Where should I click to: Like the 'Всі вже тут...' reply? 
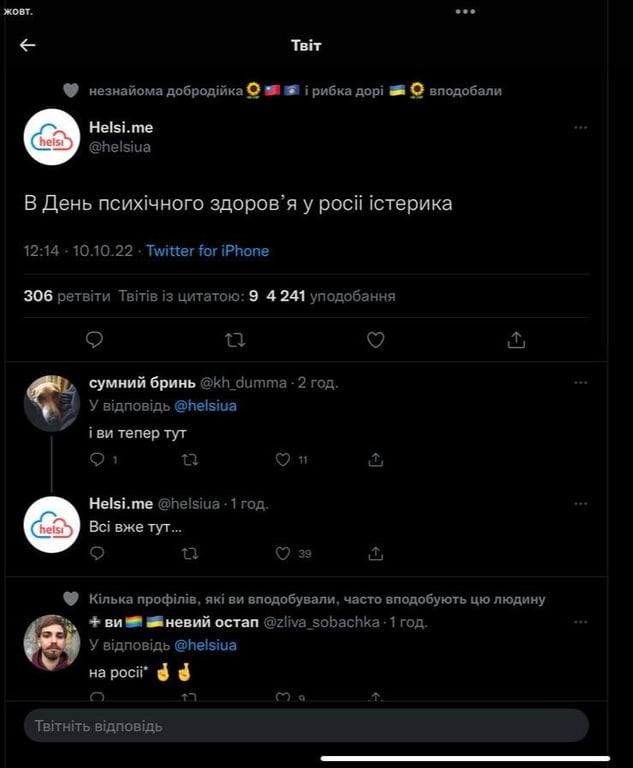tap(283, 553)
